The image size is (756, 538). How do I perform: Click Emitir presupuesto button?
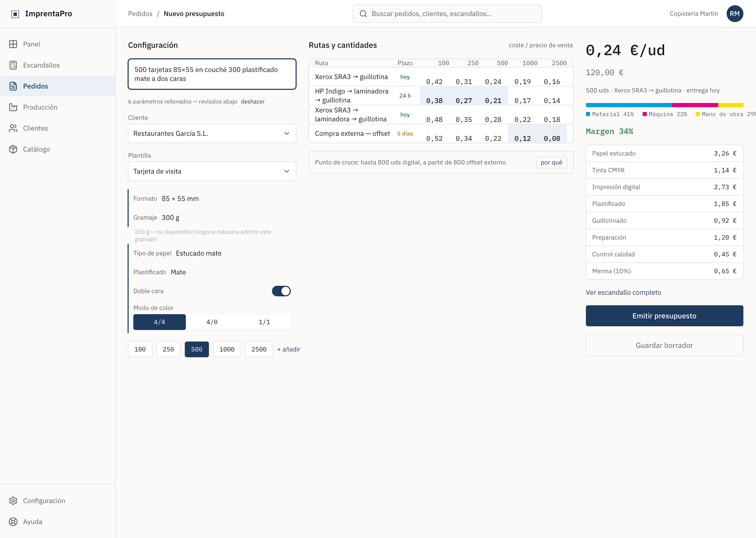click(x=664, y=316)
